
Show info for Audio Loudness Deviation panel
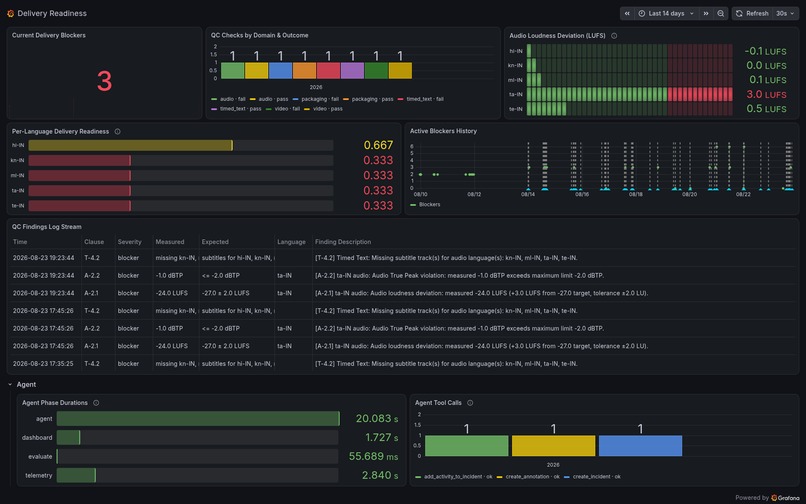click(x=614, y=35)
